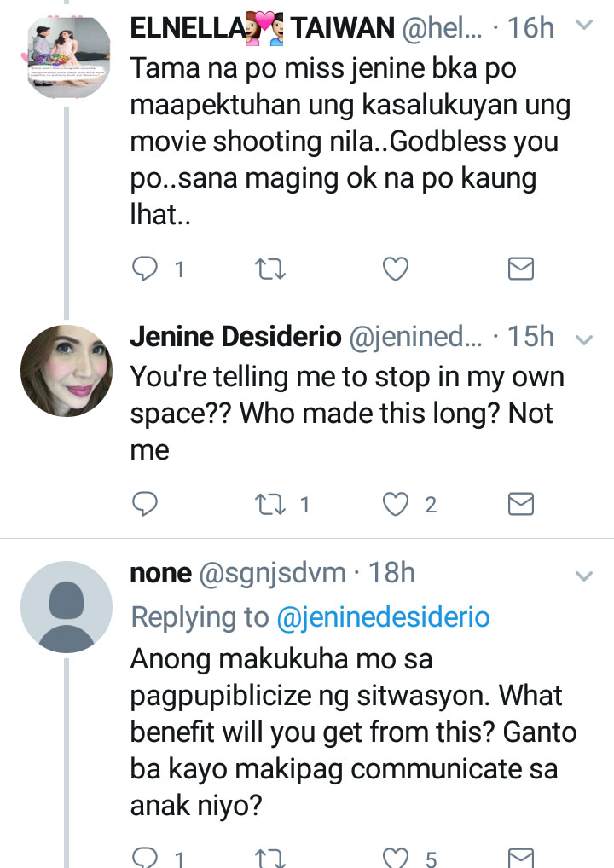Expand options menu on Jenine Desiderio's tweet
This screenshot has height=868, width=614.
tap(584, 339)
